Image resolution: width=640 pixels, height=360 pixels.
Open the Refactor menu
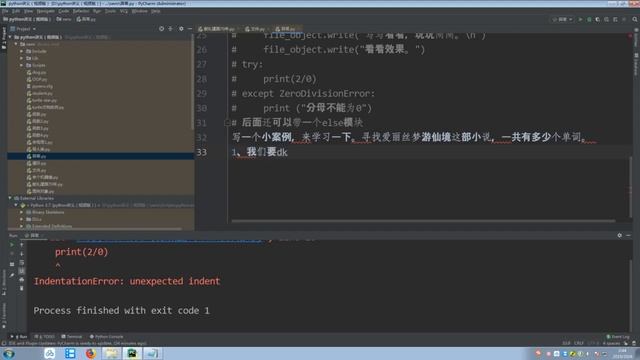pyautogui.click(x=81, y=11)
